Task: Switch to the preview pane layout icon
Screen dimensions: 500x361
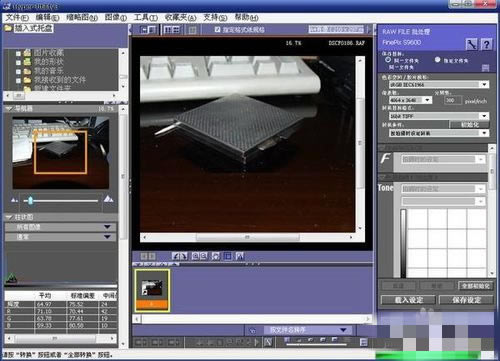Action: pos(148,30)
